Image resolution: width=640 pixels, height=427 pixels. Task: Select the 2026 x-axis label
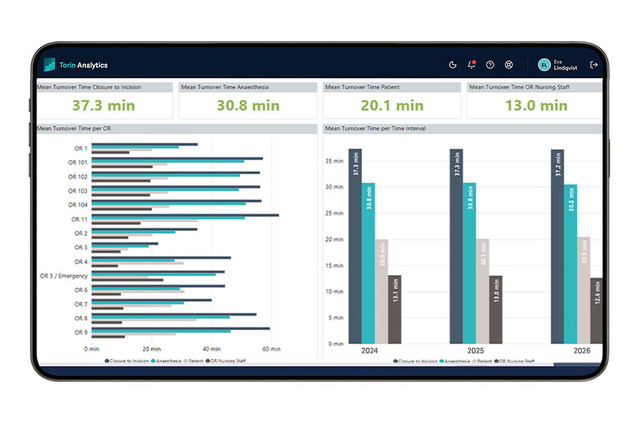582,351
